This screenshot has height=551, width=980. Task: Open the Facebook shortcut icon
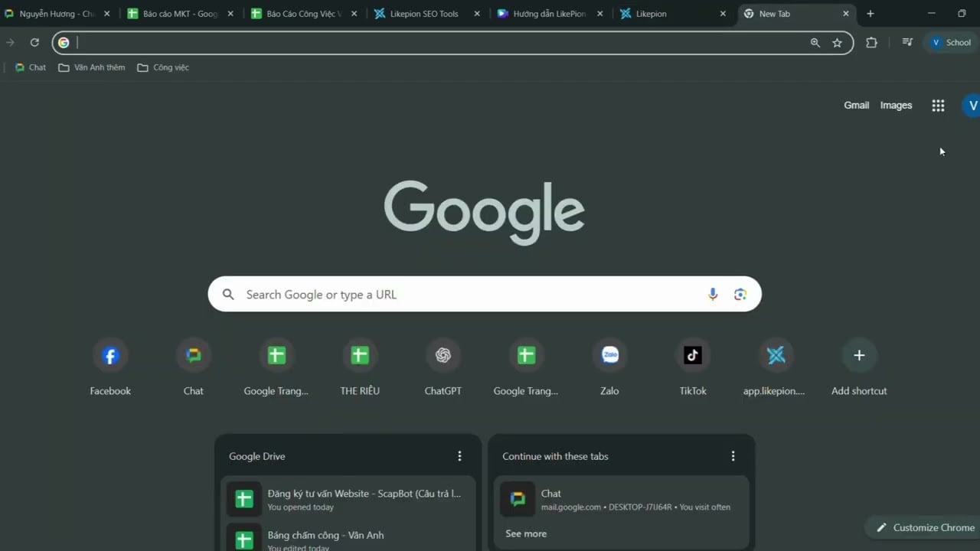click(x=109, y=354)
